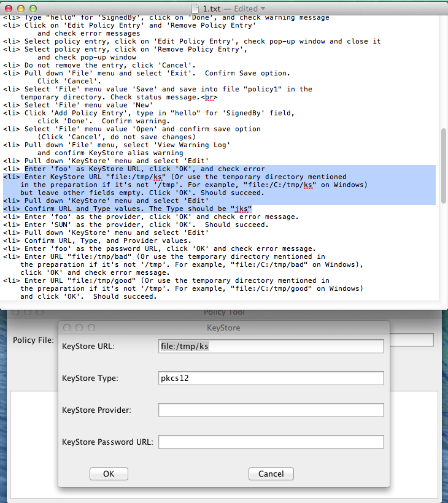The height and width of the screenshot is (503, 448).
Task: Select the empty KeyStore Provider field
Action: (271, 410)
